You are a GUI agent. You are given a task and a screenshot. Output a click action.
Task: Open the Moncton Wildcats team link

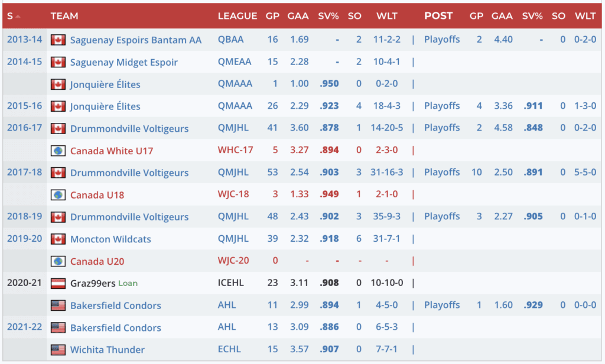point(110,239)
